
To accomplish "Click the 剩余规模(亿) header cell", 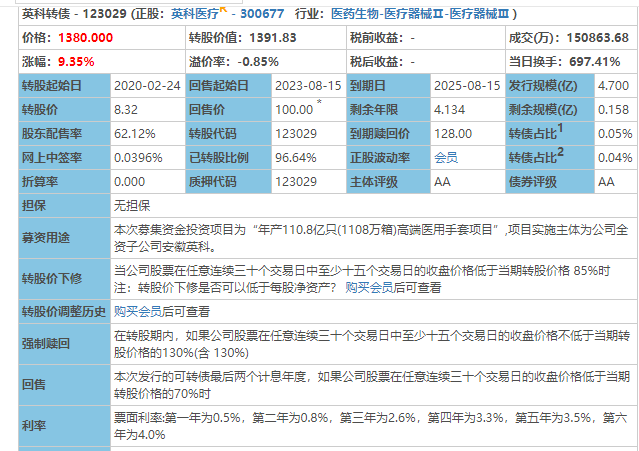I will [550, 110].
